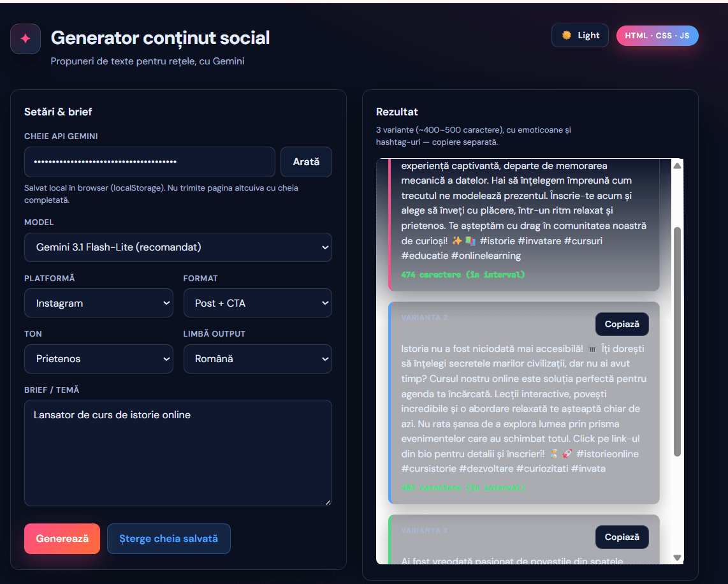The height and width of the screenshot is (584, 728).
Task: Expand the Ton dropdown showing Prietenos
Action: [x=99, y=358]
